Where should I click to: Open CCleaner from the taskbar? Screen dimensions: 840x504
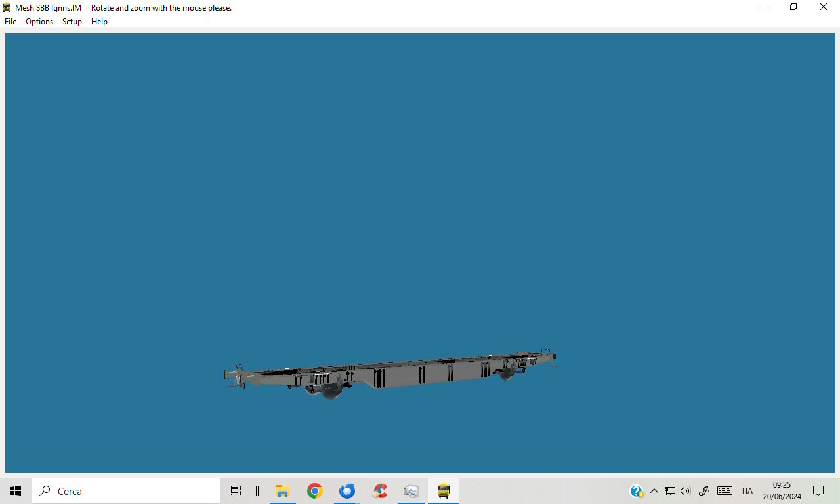click(379, 491)
